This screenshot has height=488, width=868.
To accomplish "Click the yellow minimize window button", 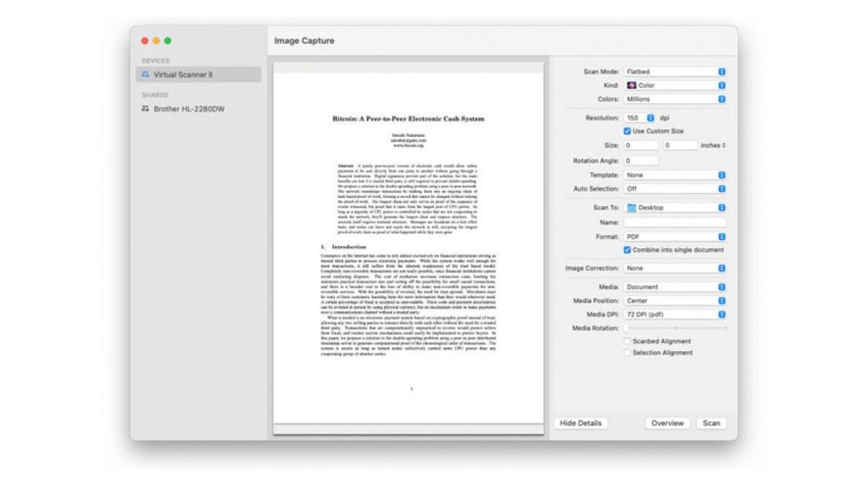I will pyautogui.click(x=156, y=41).
